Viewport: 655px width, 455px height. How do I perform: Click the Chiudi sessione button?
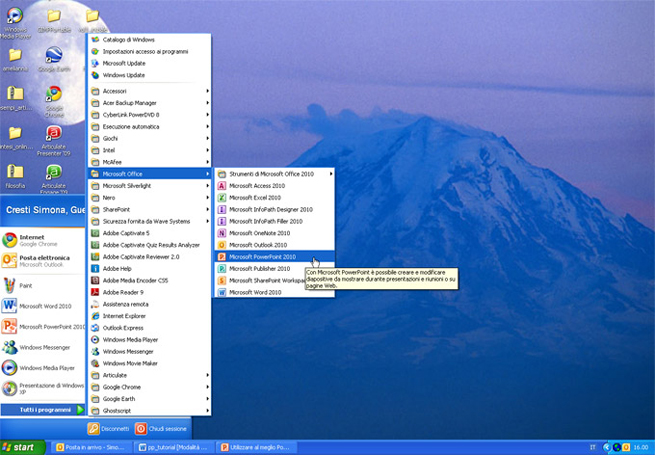[x=161, y=429]
